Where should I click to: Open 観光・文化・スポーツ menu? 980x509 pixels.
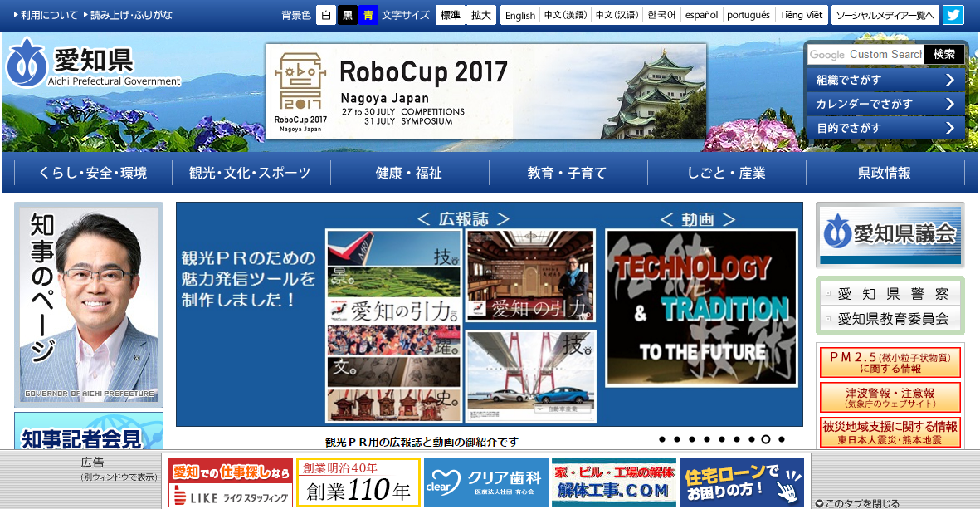[251, 173]
